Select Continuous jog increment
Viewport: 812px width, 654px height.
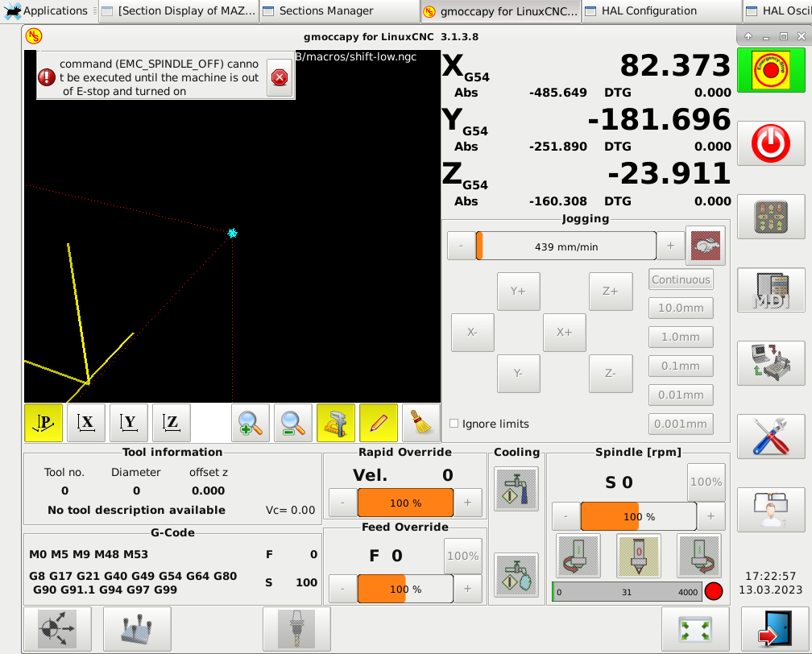(x=681, y=279)
